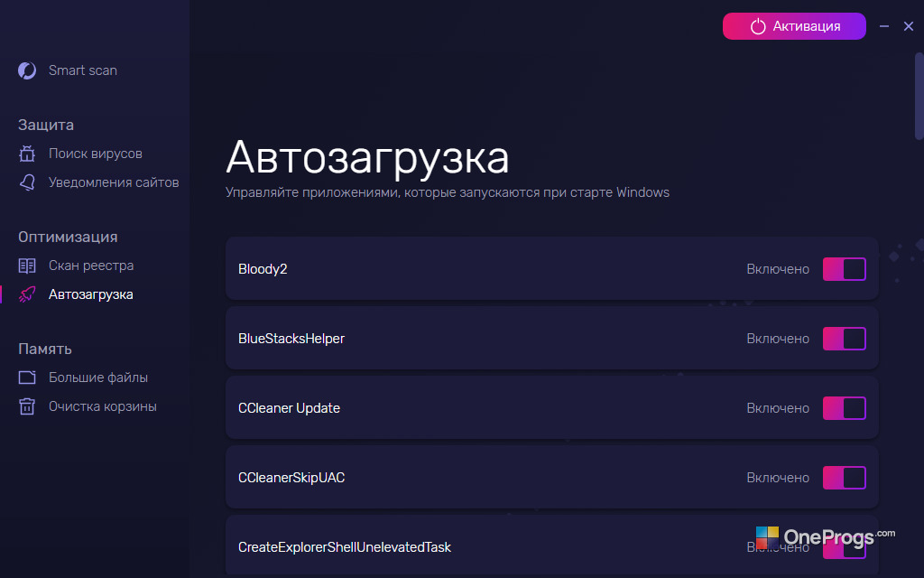
Task: Click Включено status for Bloody2
Action: point(778,269)
